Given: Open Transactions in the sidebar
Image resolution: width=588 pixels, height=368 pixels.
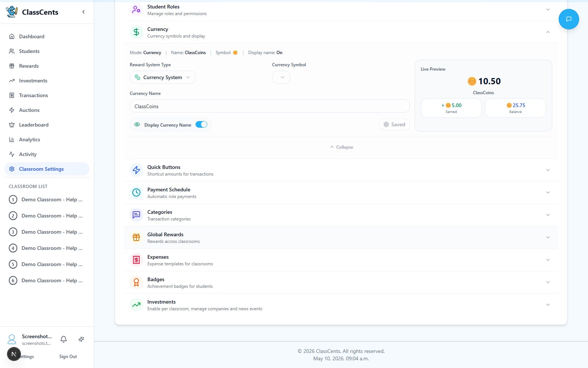Looking at the screenshot, I should (47, 95).
